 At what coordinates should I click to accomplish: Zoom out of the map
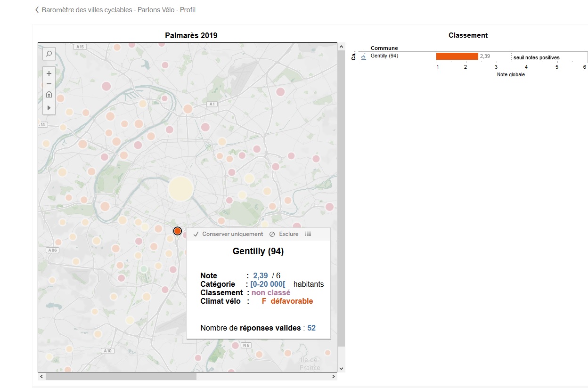pyautogui.click(x=49, y=84)
